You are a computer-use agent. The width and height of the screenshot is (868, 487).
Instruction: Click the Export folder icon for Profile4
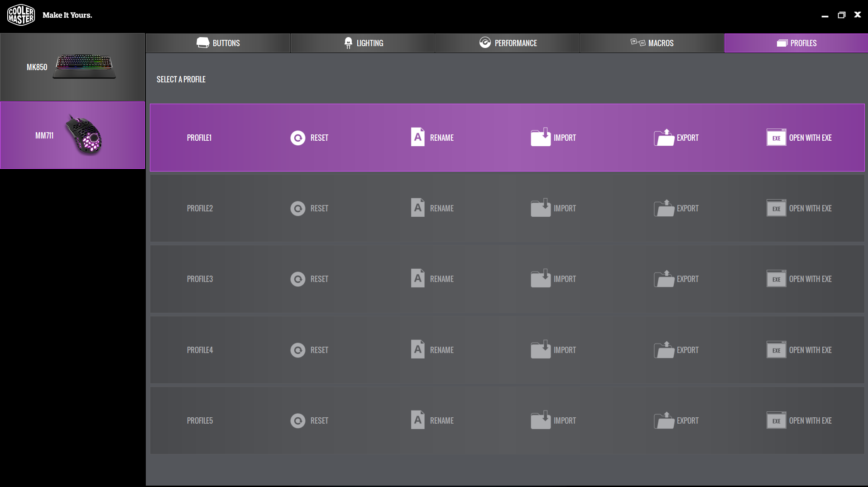[x=664, y=350]
